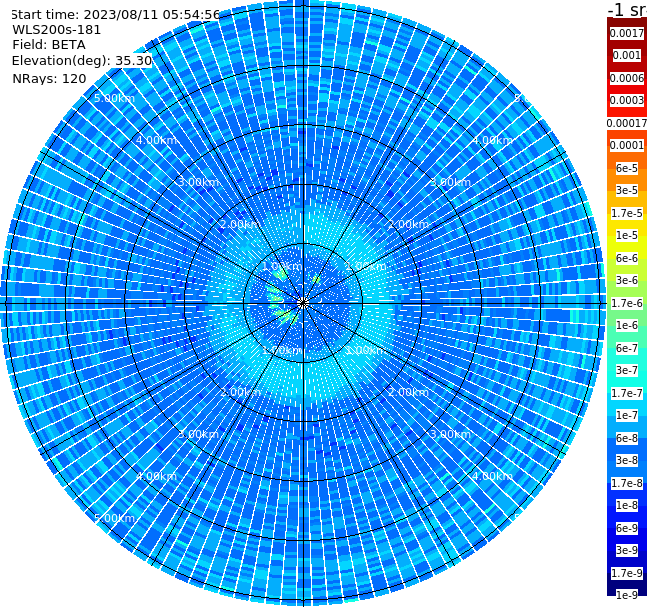
Task: Select the 0.001 colorbar label
Action: 627,55
